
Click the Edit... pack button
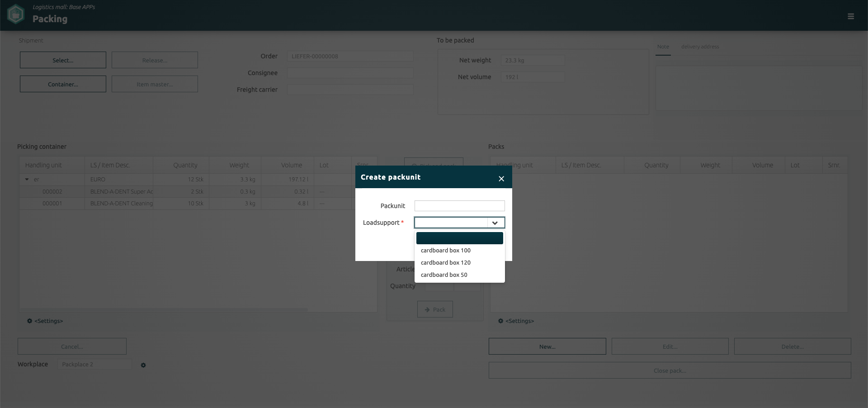click(x=670, y=346)
